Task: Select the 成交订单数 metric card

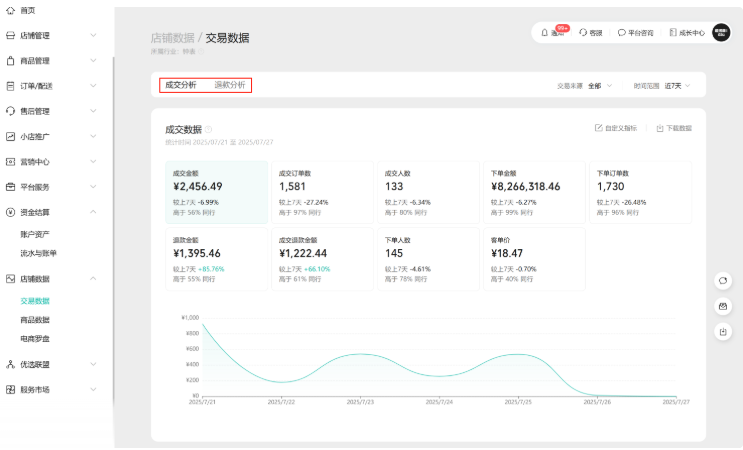Action: tap(321, 192)
